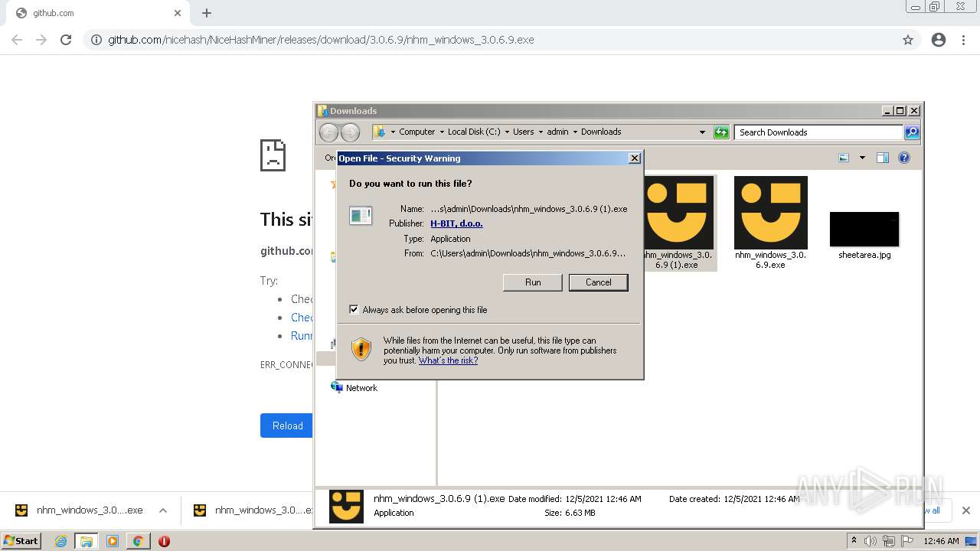
Task: Change view with Explorer views icon
Action: pos(844,158)
